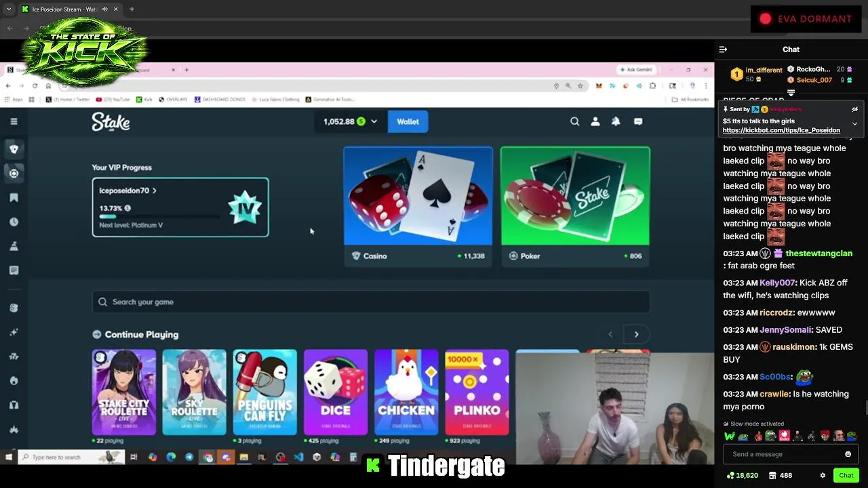
Task: Expand the gift leaderboard
Action: pos(791,92)
